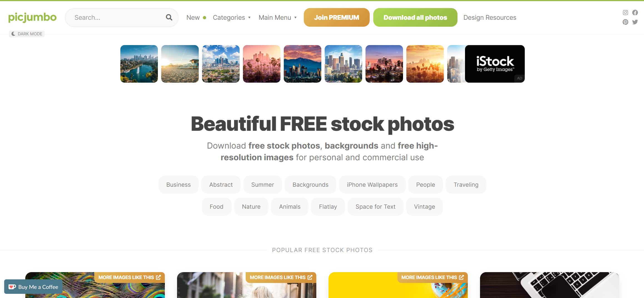Select the Space for Text tag
The width and height of the screenshot is (644, 298).
(376, 206)
